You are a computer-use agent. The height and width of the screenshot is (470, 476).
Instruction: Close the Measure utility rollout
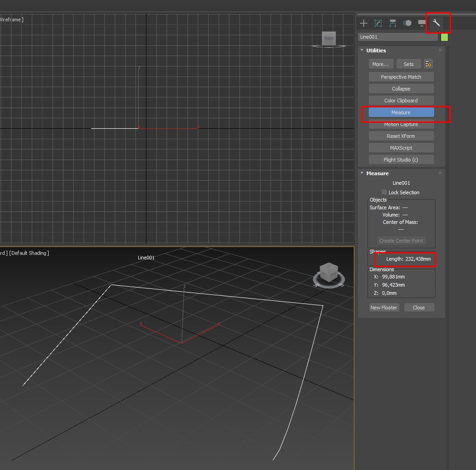pyautogui.click(x=419, y=308)
